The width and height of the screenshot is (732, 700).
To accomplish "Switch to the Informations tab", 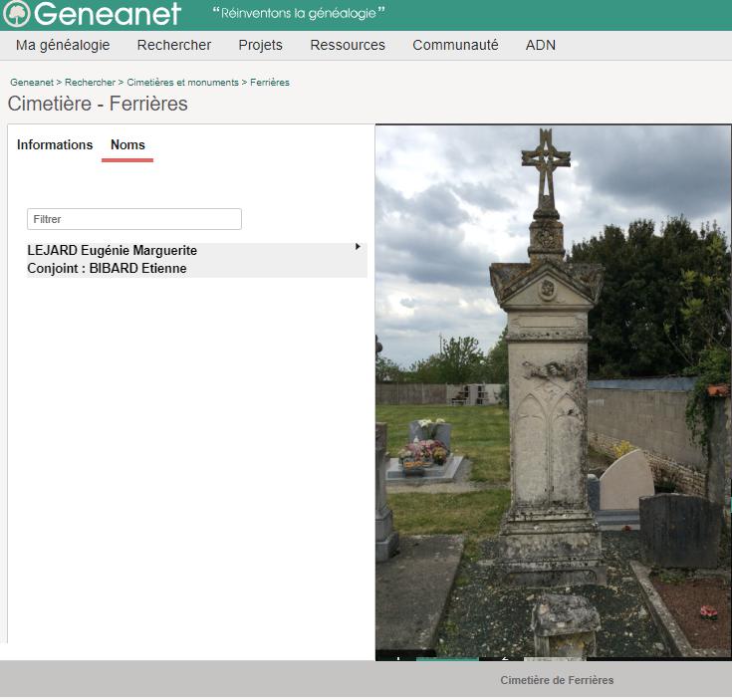I will click(55, 145).
